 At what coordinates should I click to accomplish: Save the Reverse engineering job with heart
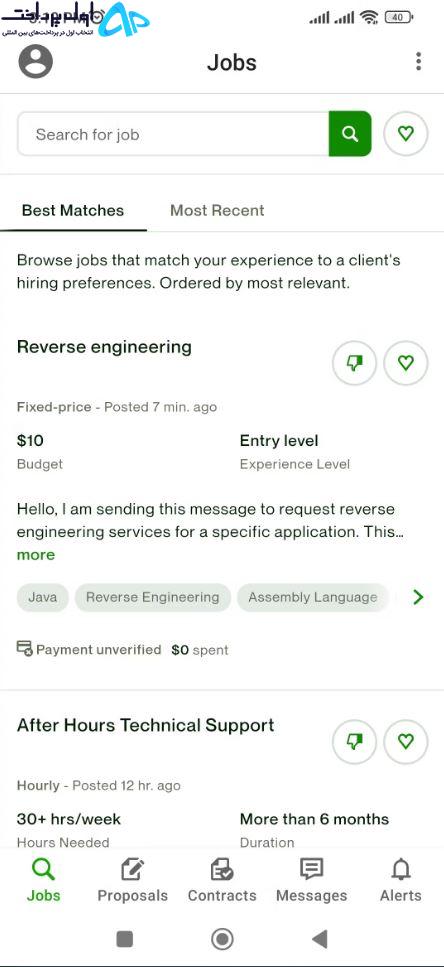coord(406,363)
